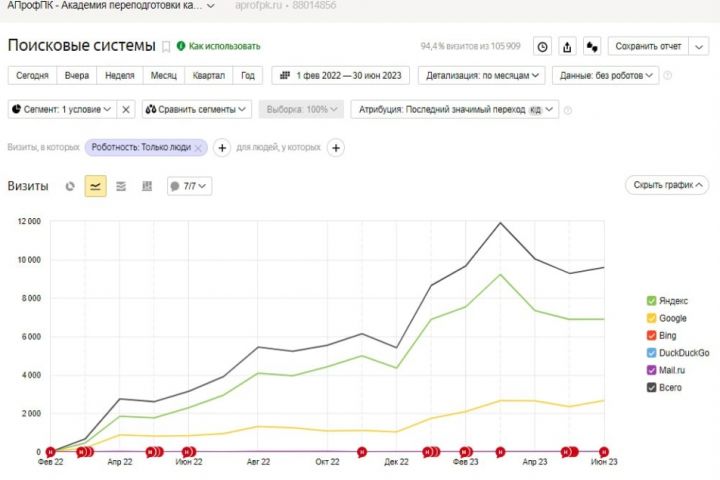Open report history clock icon
The width and height of the screenshot is (720, 480).
coord(542,46)
